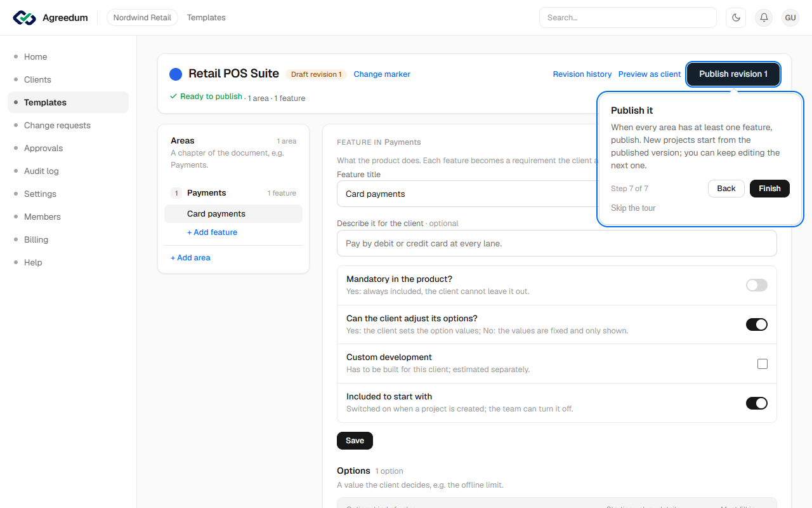Click the + Add area link
This screenshot has width=812, height=508.
190,258
